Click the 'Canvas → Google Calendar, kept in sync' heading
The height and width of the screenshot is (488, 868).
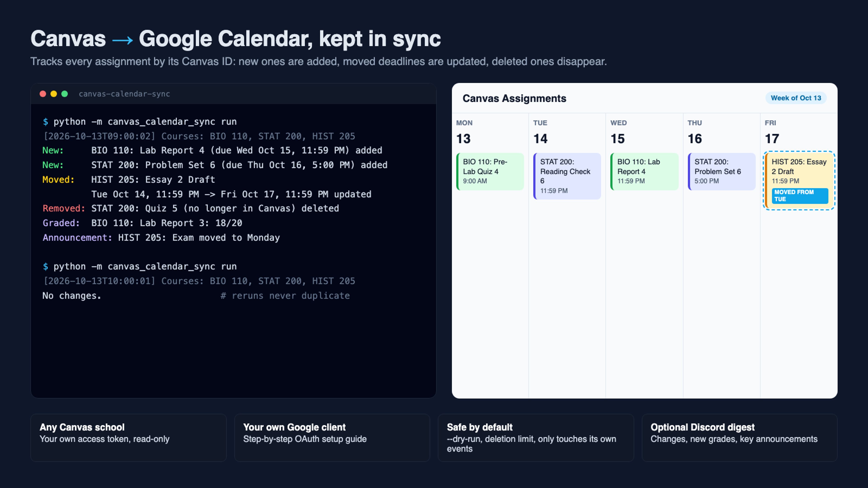236,39
